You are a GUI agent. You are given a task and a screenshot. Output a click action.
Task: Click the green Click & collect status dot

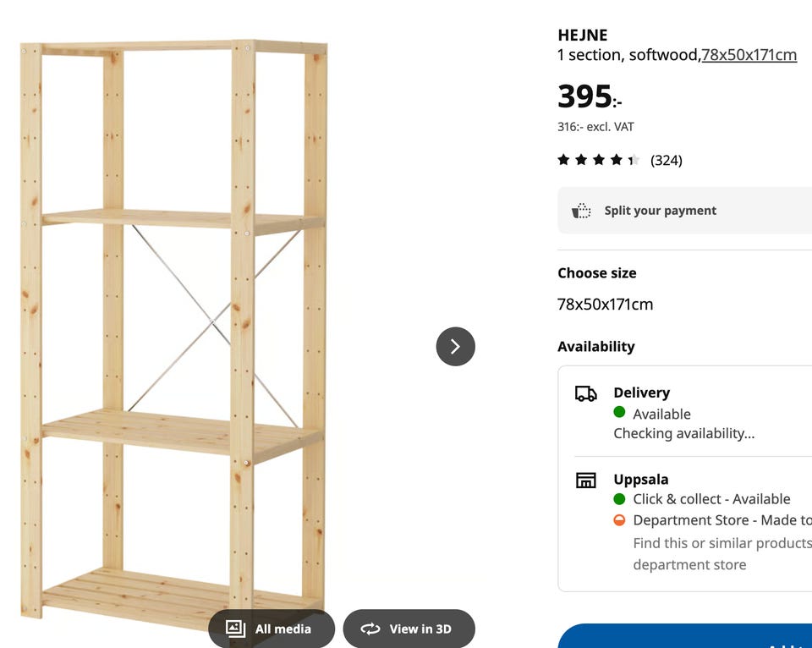pyautogui.click(x=619, y=499)
